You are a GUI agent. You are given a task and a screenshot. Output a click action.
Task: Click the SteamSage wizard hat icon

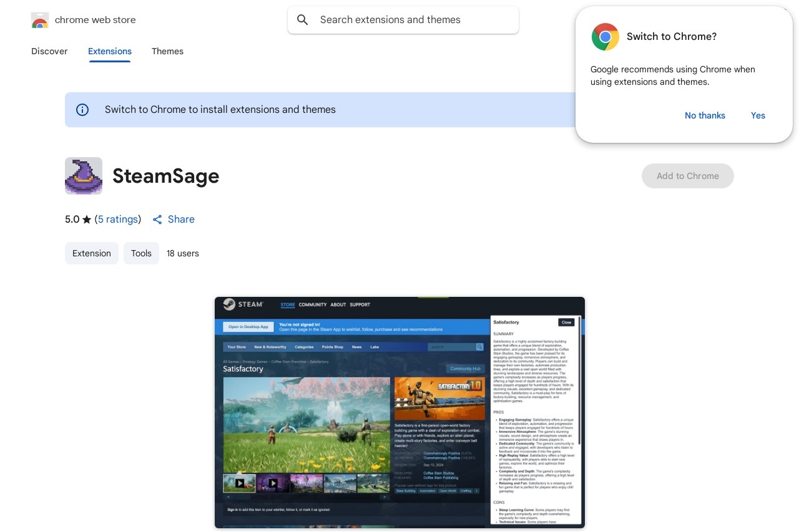[84, 176]
